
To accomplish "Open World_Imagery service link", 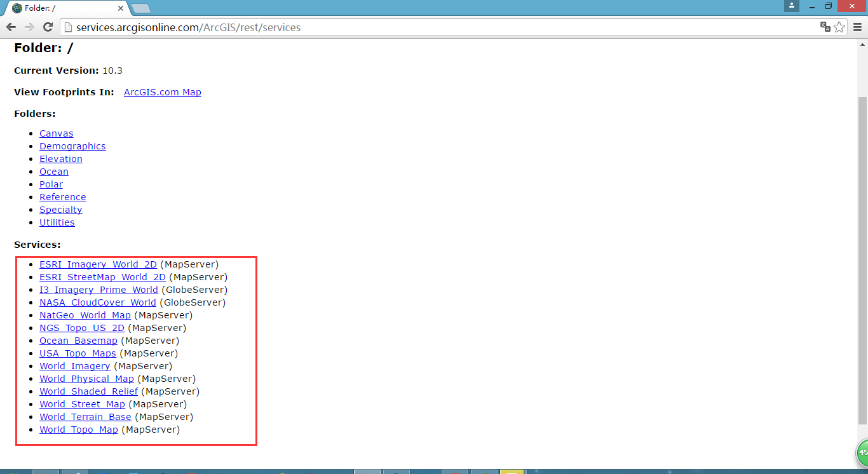I will point(75,366).
